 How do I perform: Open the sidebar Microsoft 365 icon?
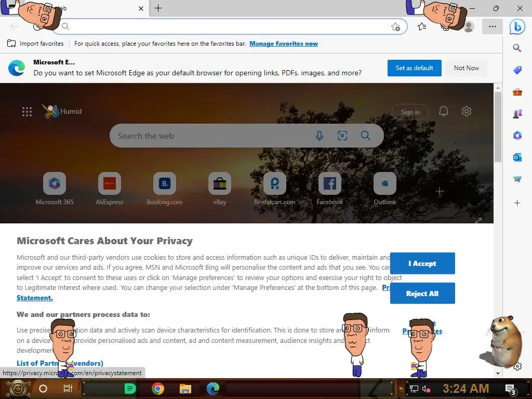(x=517, y=136)
